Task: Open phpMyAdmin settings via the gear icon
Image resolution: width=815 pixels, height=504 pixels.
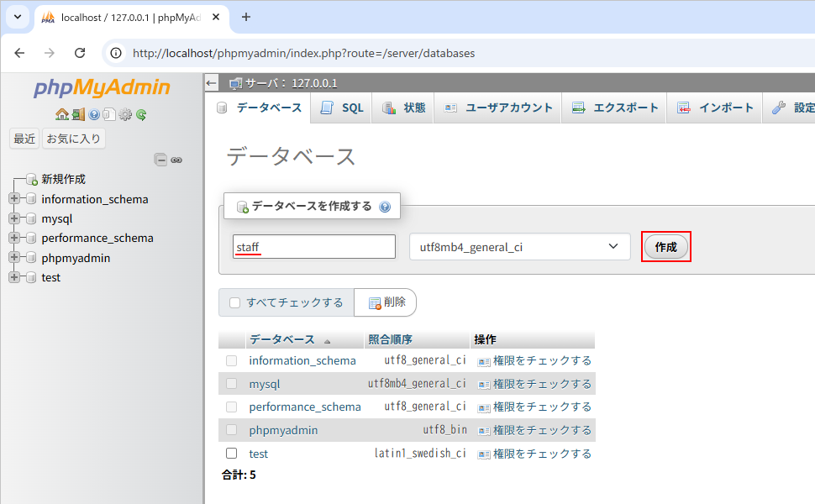Action: click(124, 113)
